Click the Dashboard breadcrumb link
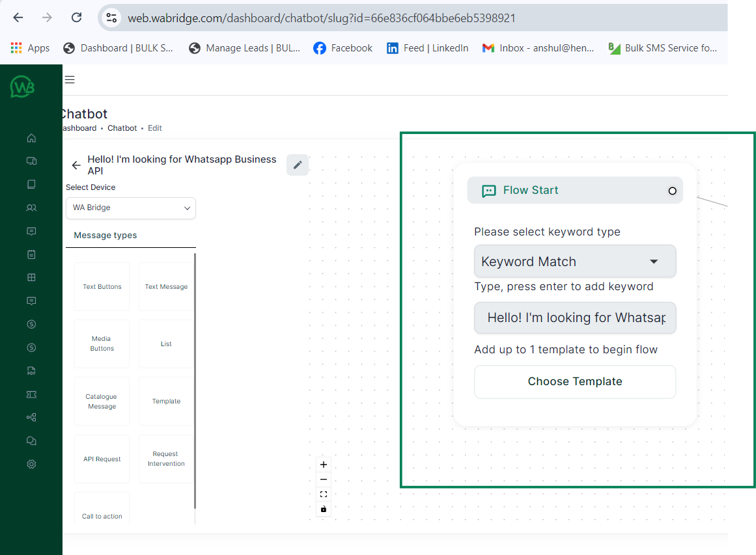The height and width of the screenshot is (555, 756). [79, 128]
